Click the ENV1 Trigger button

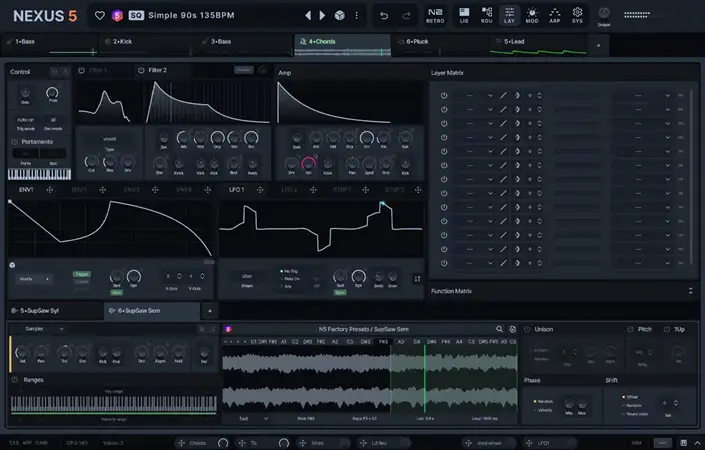coord(82,274)
